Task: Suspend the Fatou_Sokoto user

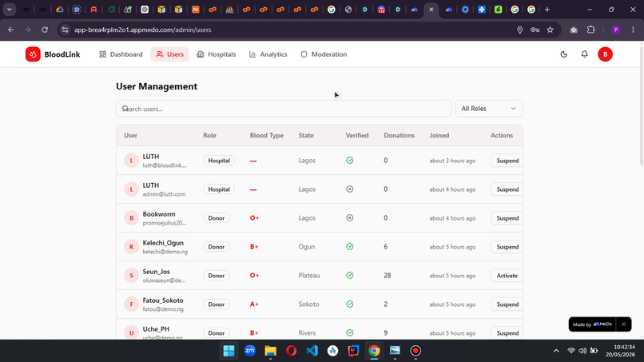Action: click(x=507, y=304)
